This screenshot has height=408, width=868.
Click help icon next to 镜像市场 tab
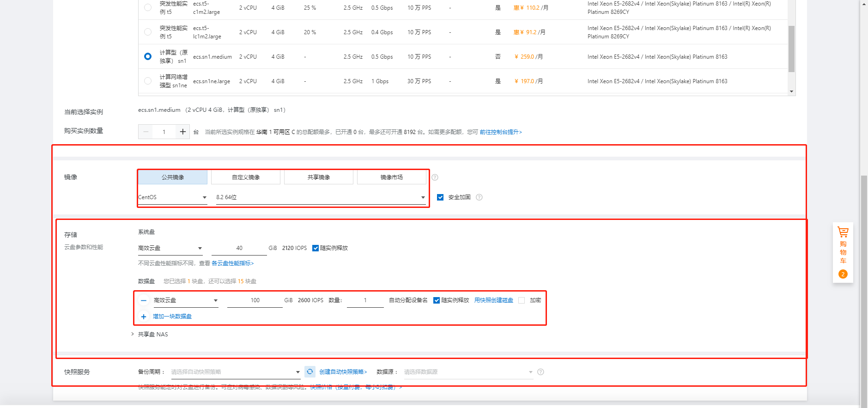click(435, 177)
